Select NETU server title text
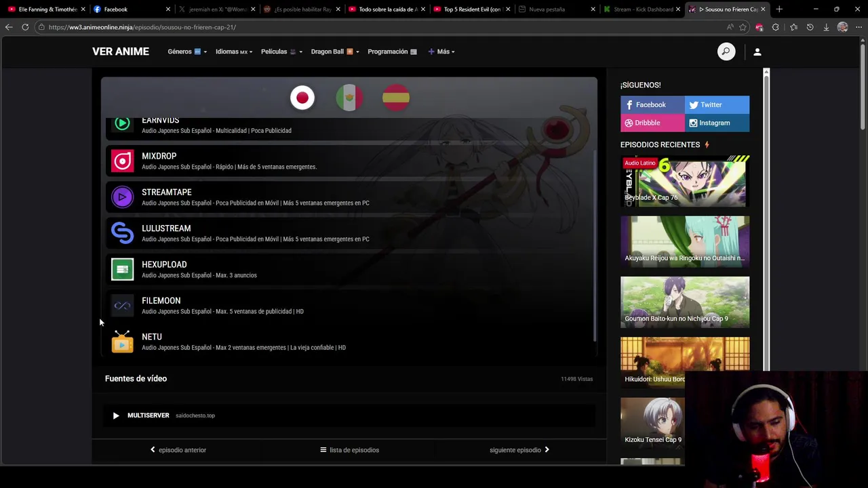This screenshot has width=868, height=488. pyautogui.click(x=152, y=337)
